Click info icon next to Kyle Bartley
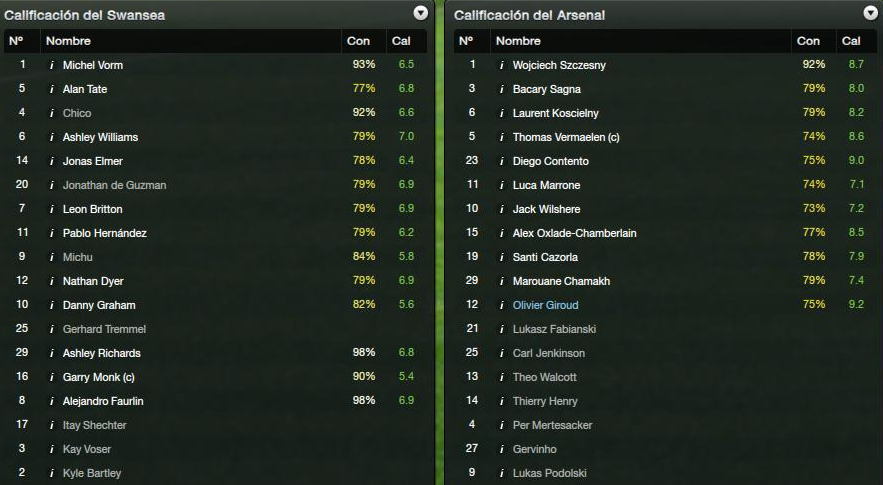Viewport: 883px width, 485px height. pos(52,473)
